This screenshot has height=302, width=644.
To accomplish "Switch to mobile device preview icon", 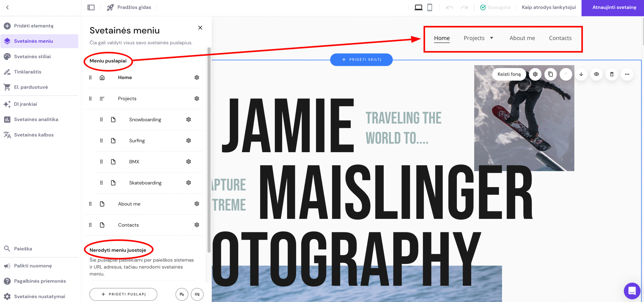I will 430,7.
